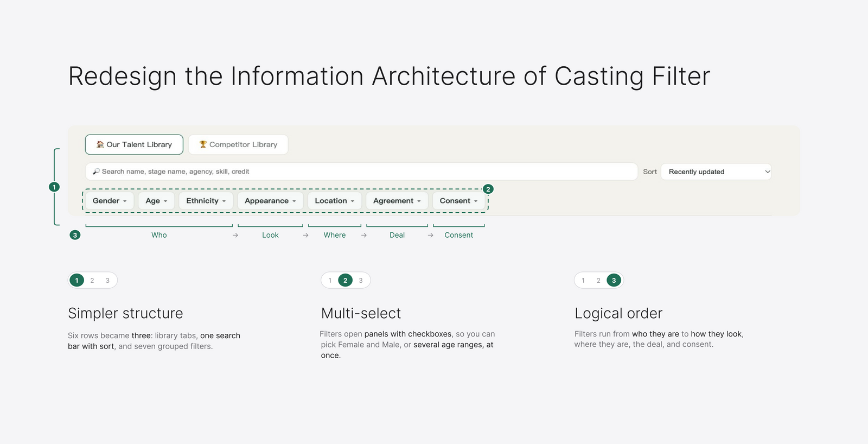The width and height of the screenshot is (868, 444).
Task: Select the "Simpler structure" heading
Action: point(125,313)
